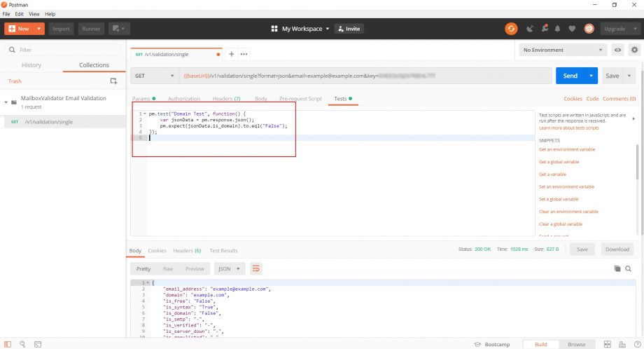644x349 pixels.
Task: Collapse the snippets panel arrow
Action: pyautogui.click(x=633, y=118)
